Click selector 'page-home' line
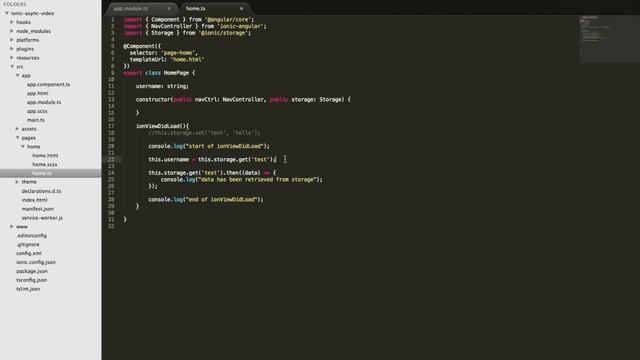The height and width of the screenshot is (360, 640). click(x=164, y=53)
